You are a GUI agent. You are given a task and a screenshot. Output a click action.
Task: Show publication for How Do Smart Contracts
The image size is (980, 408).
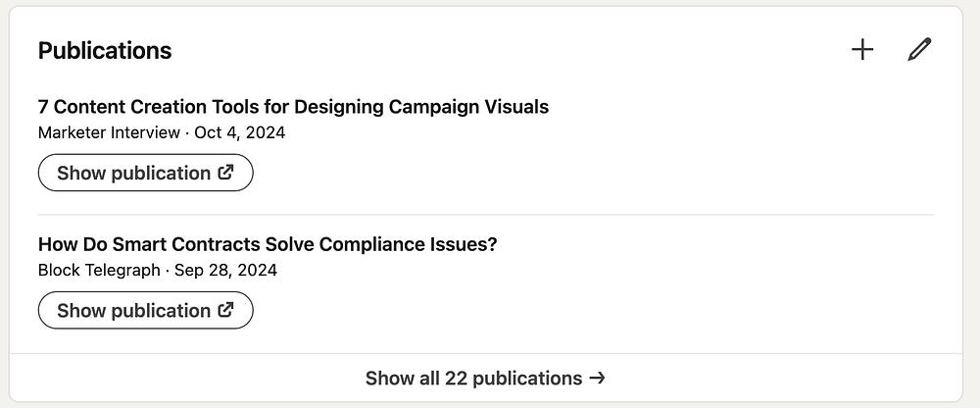click(x=145, y=310)
